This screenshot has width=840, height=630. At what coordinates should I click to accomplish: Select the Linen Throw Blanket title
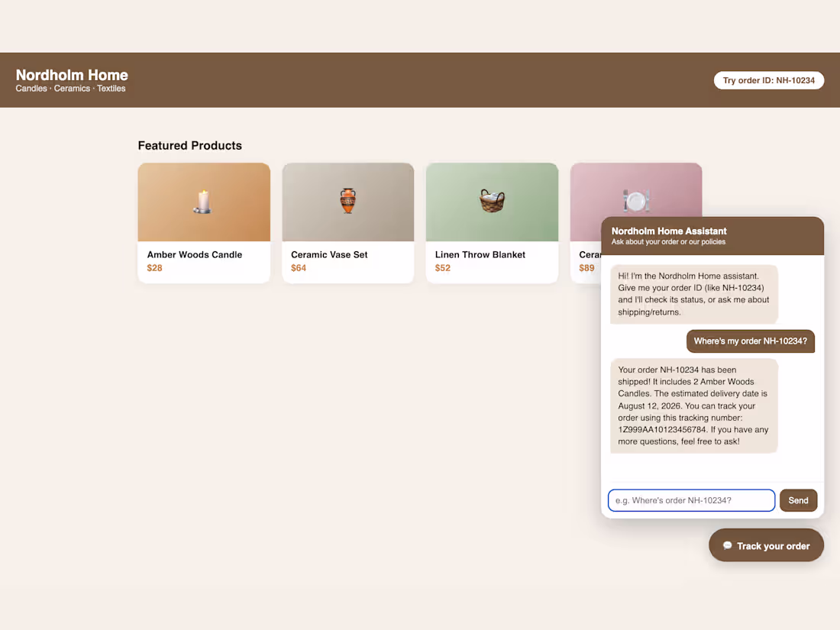point(480,254)
